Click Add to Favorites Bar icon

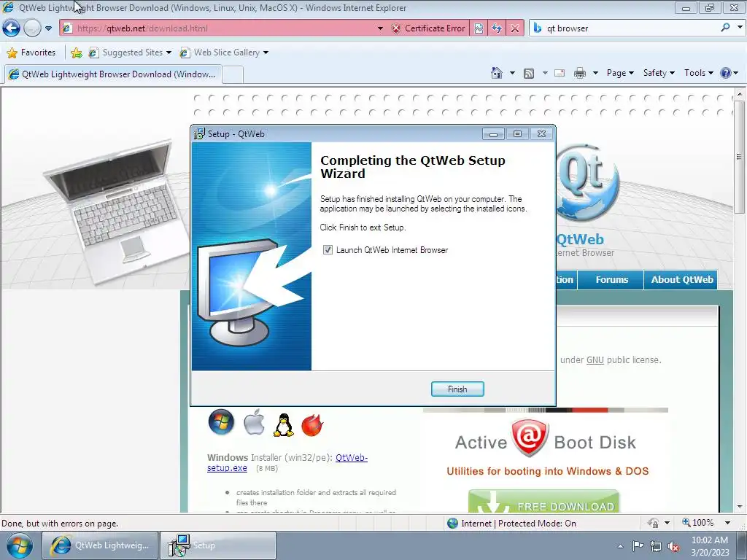(x=76, y=52)
